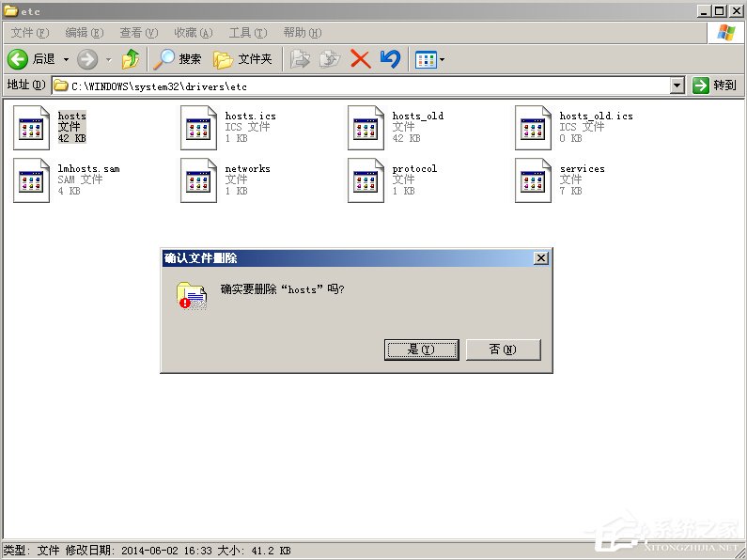Select the lmhosts.sam file icon
The height and width of the screenshot is (560, 747).
[x=31, y=180]
